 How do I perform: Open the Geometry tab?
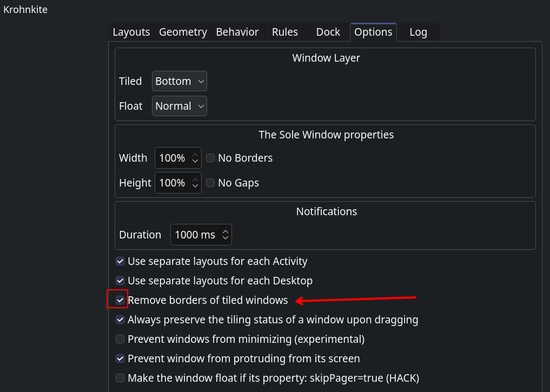[x=183, y=32]
